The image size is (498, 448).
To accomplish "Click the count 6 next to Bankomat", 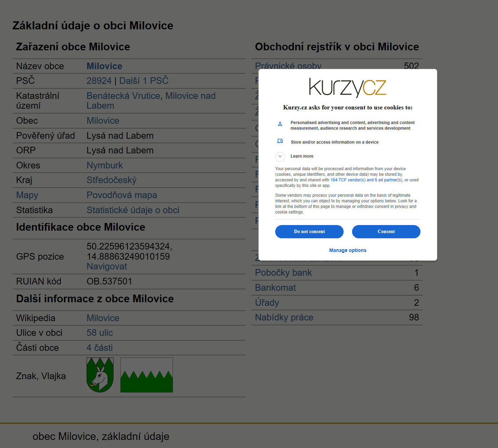I will [x=416, y=288].
